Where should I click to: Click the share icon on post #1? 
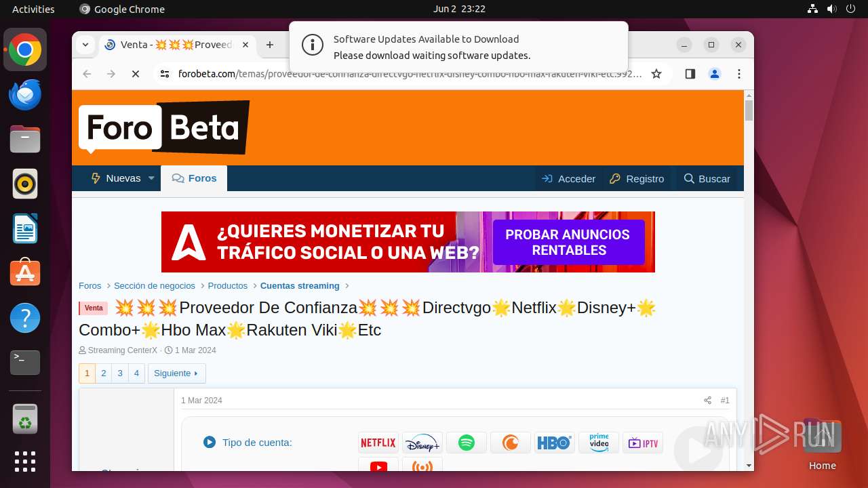(707, 401)
